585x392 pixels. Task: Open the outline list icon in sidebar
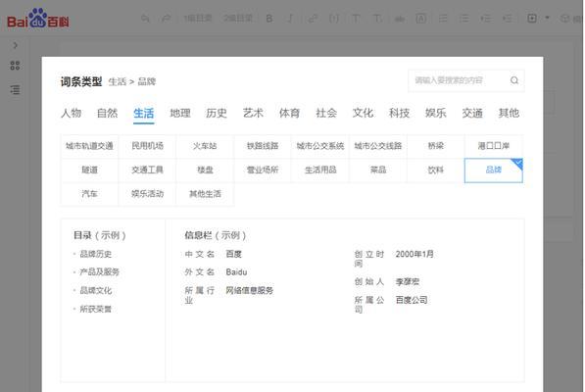tap(15, 89)
